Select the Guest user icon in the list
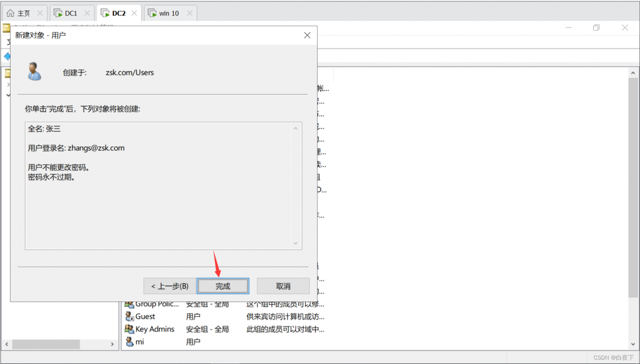This screenshot has width=640, height=364. pyautogui.click(x=129, y=316)
